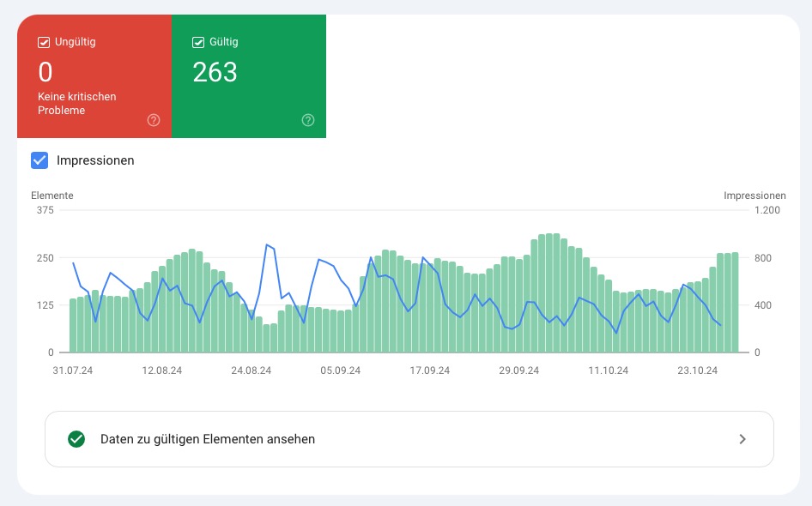This screenshot has width=812, height=506.
Task: Click the checkbox icon inside the Ungültig header
Action: (x=43, y=41)
